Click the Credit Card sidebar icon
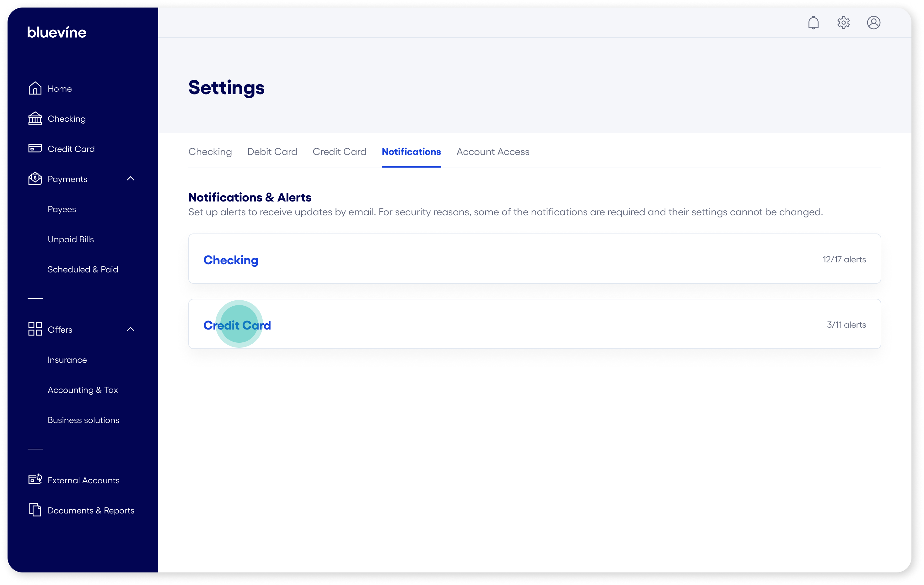924x585 pixels. [35, 148]
